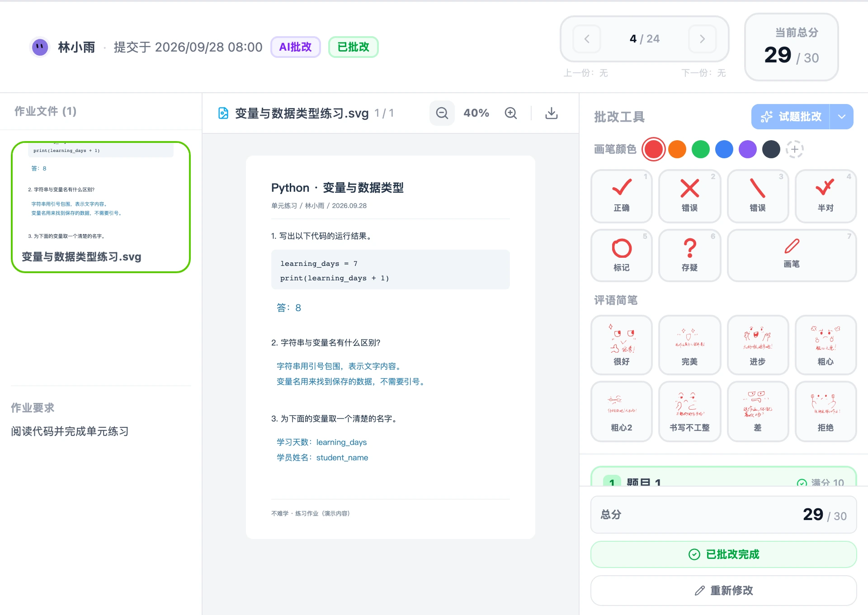Click the 重新修改 button
Image resolution: width=868 pixels, height=615 pixels.
point(723,591)
